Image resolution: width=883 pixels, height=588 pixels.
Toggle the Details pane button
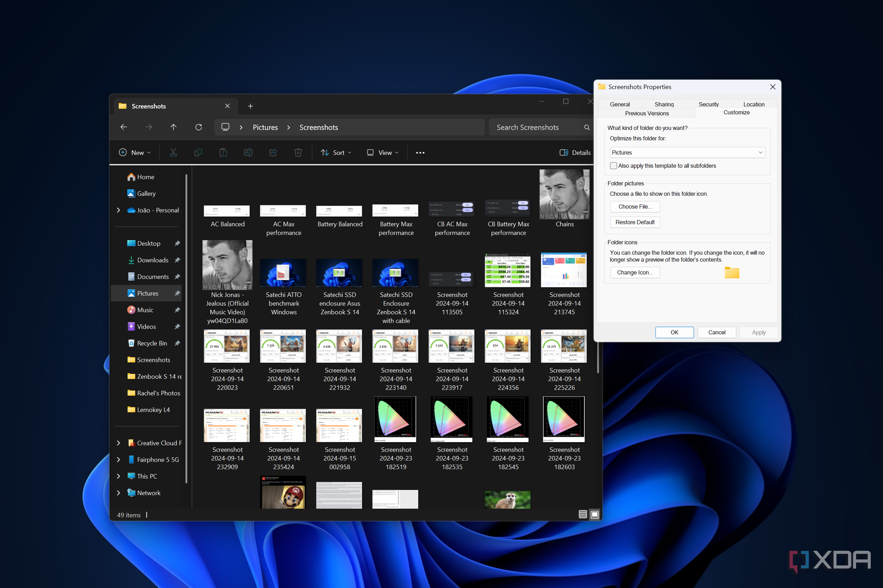click(x=575, y=152)
